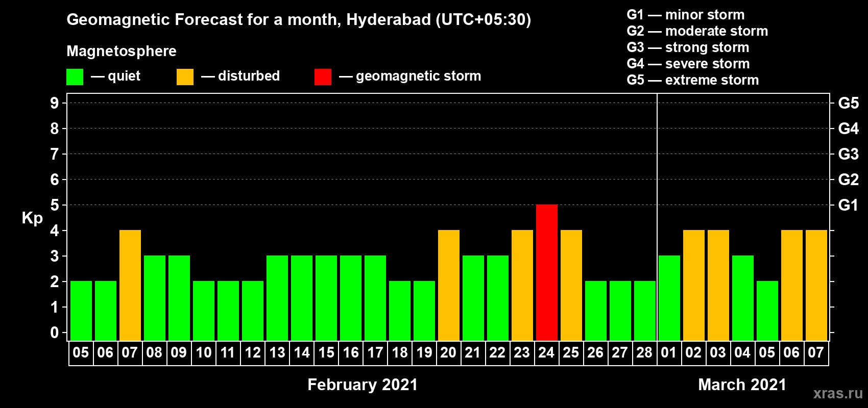Click the 'G5 — extreme storm' legend text
The image size is (868, 408).
693,80
